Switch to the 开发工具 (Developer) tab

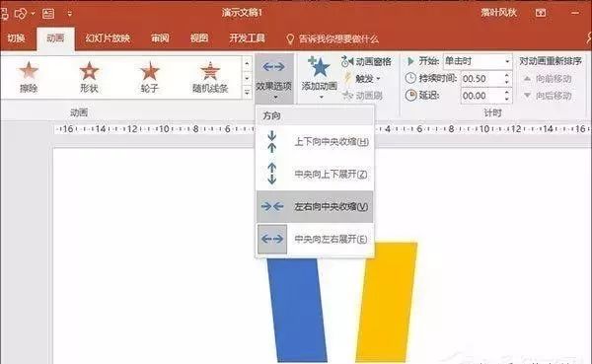pos(248,38)
